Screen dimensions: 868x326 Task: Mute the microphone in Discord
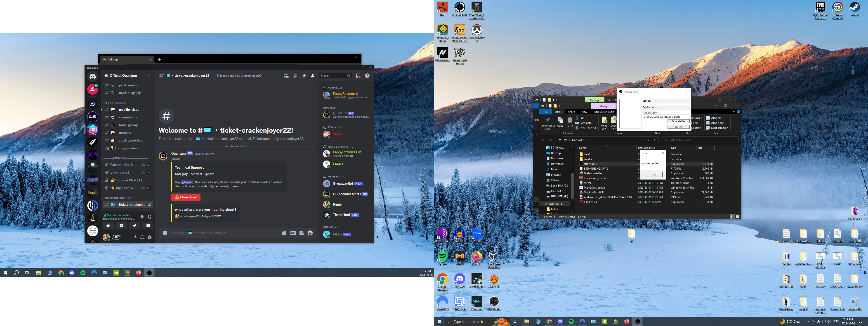pyautogui.click(x=135, y=237)
